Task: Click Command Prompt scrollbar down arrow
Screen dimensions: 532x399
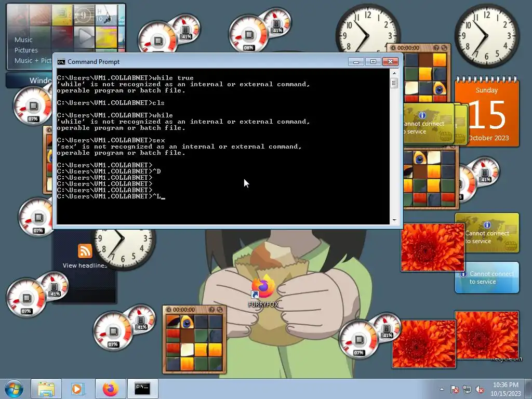Action: click(394, 220)
